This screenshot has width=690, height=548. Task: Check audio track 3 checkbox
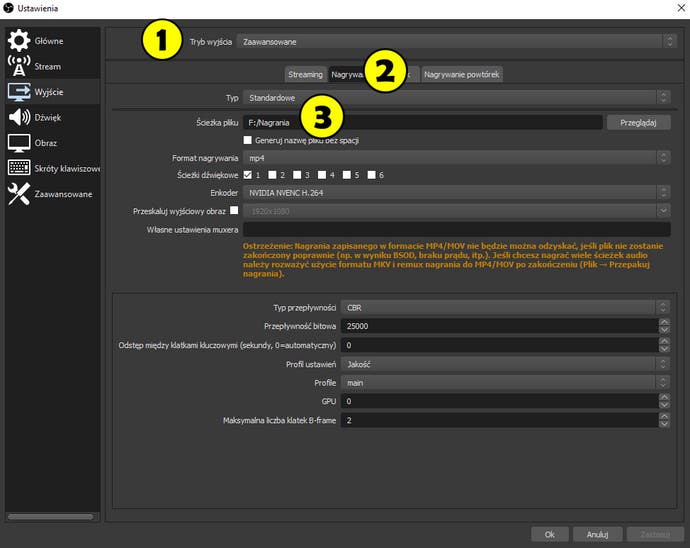297,175
